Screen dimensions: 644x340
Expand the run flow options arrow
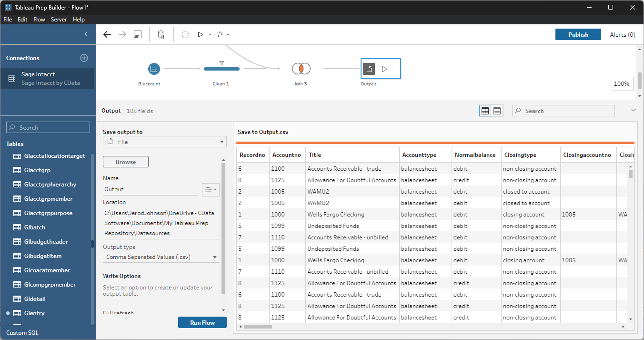tap(210, 34)
